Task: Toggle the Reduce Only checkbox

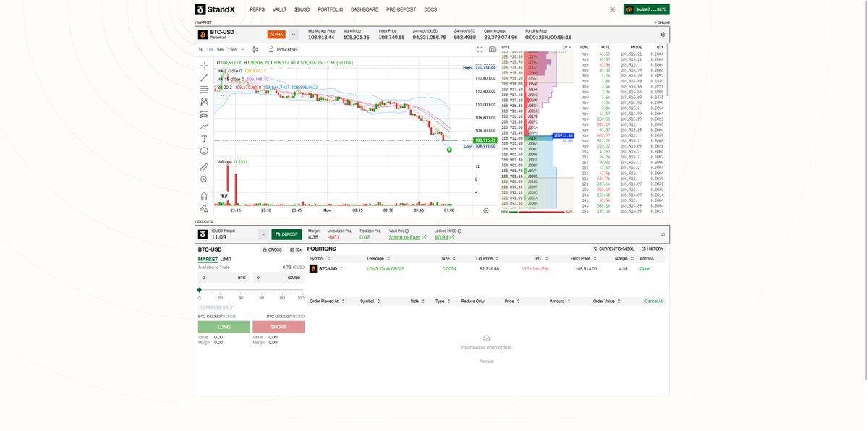Action: [x=201, y=307]
